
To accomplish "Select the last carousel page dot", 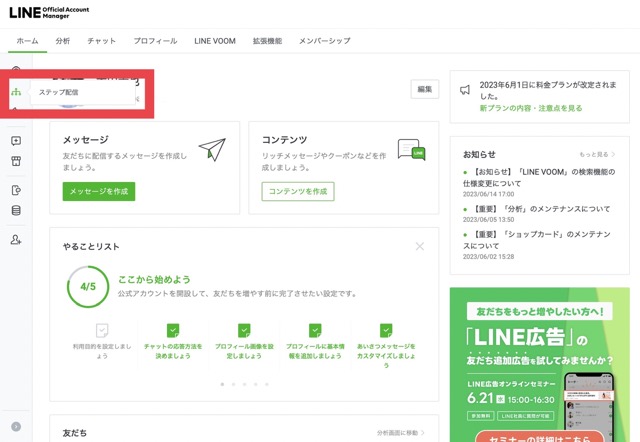I will coord(267,384).
